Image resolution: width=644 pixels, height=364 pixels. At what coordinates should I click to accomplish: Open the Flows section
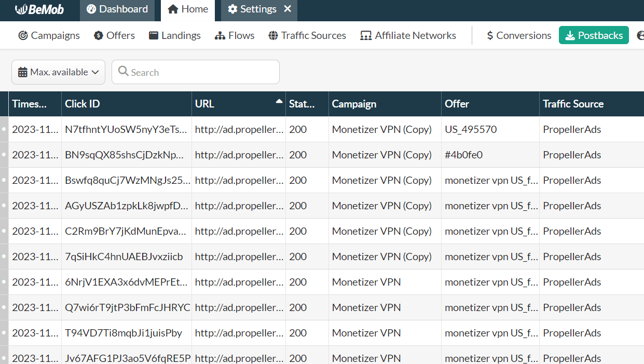coord(235,35)
